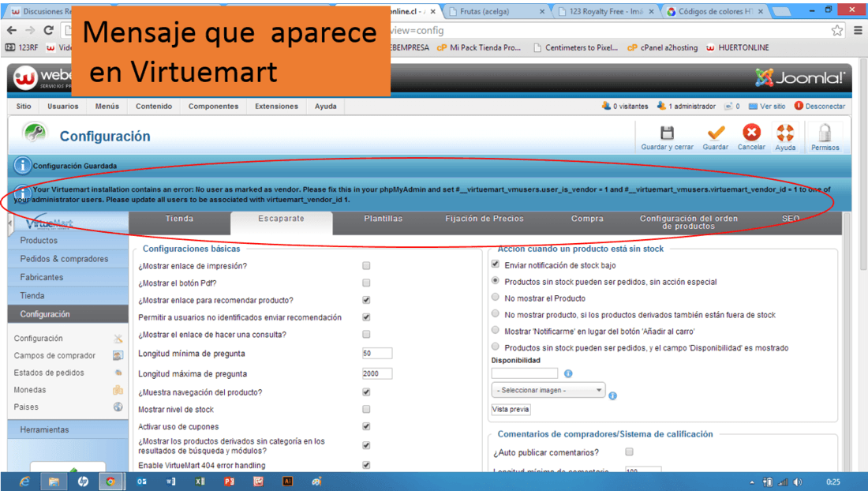The width and height of the screenshot is (868, 491).
Task: Open the Sitio menu
Action: point(24,107)
